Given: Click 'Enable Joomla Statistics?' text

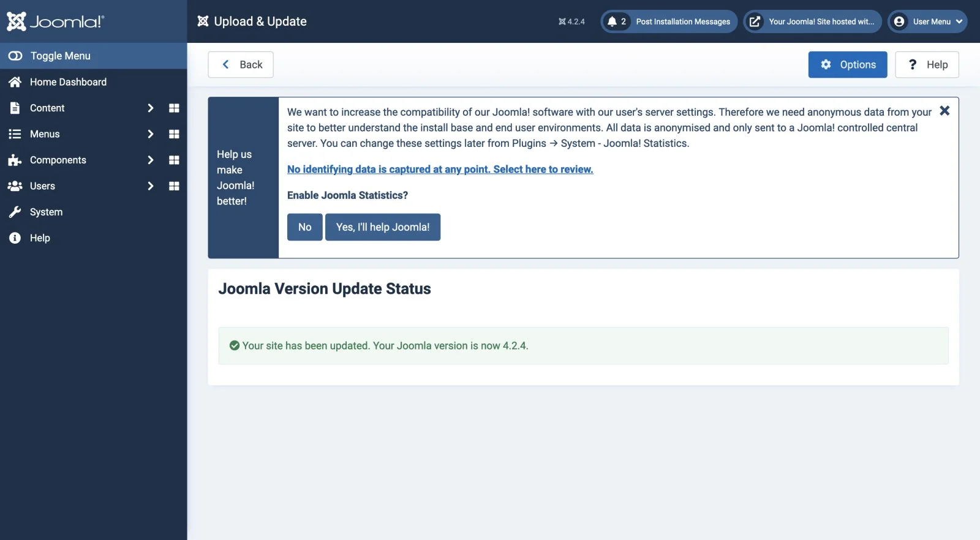Looking at the screenshot, I should [347, 195].
